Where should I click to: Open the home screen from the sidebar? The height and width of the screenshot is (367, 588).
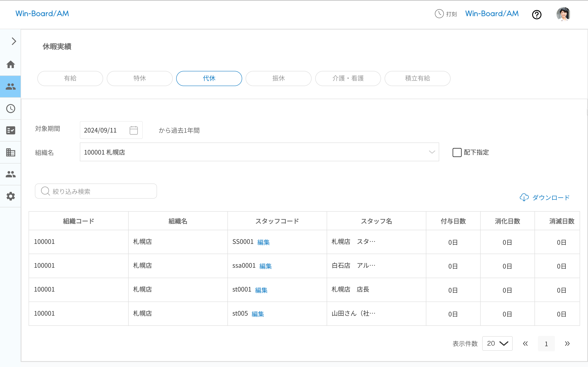10,65
